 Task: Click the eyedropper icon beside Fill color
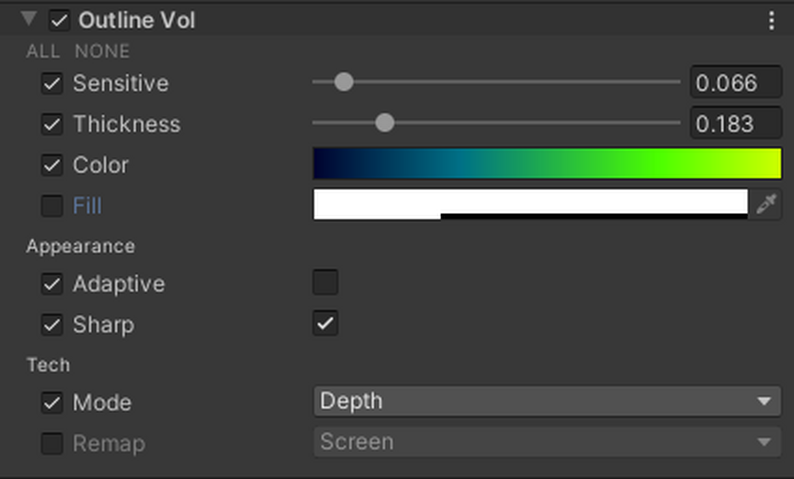766,205
